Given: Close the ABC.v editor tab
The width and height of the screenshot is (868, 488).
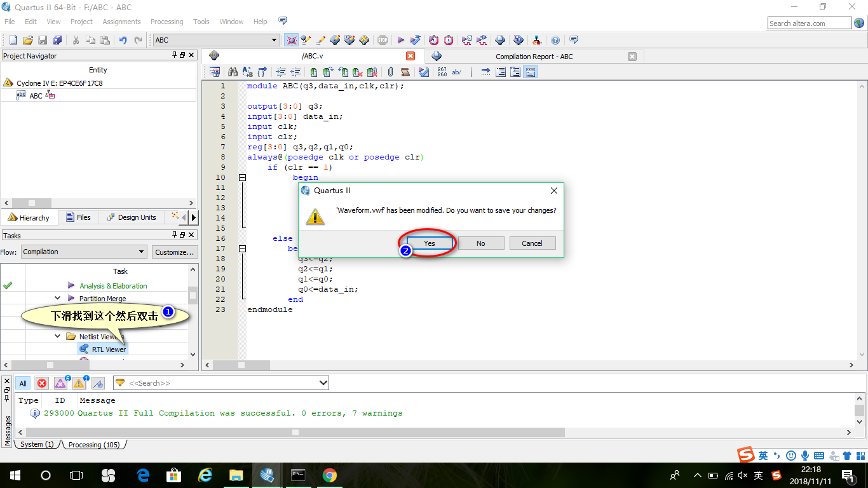Looking at the screenshot, I should 410,56.
